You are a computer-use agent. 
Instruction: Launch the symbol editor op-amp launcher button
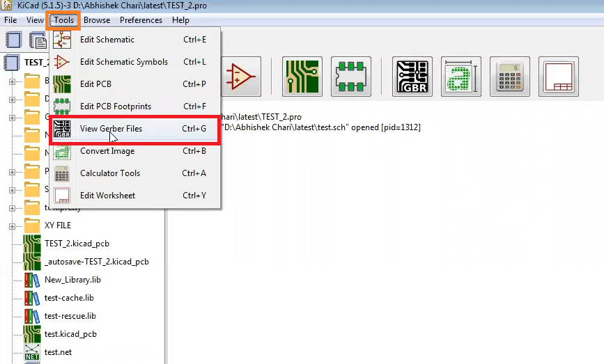241,77
